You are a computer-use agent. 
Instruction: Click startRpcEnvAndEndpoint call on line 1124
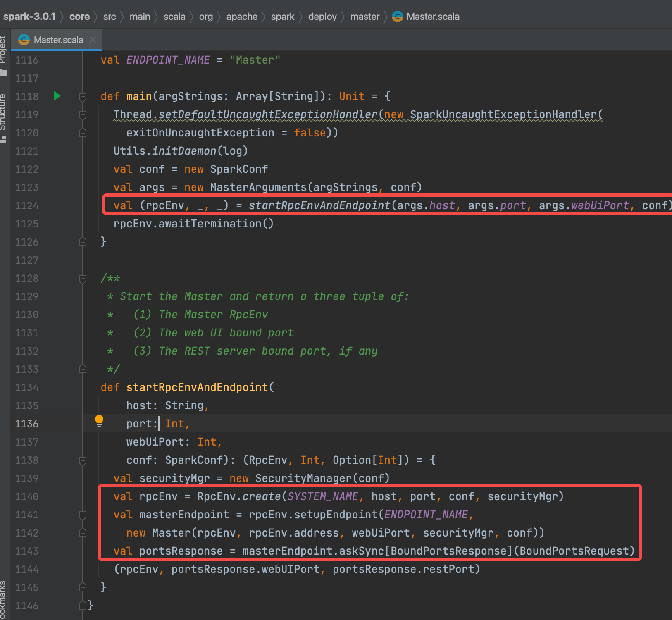(319, 205)
